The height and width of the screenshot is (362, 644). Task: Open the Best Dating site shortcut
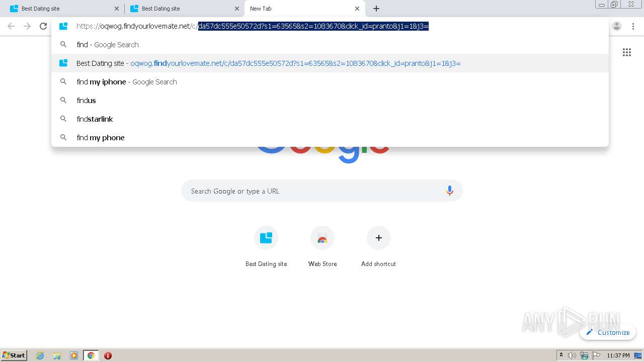point(266,246)
